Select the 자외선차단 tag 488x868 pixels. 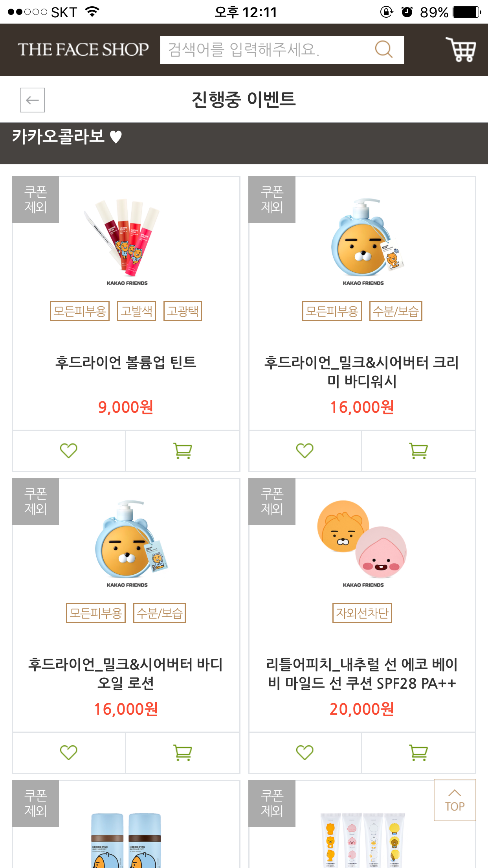[362, 613]
